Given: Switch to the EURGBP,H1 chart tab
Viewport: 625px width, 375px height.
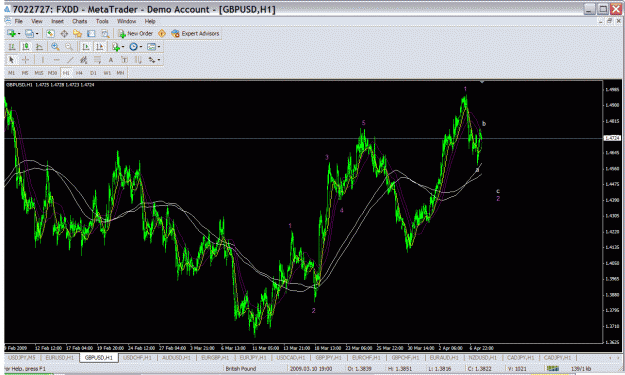Looking at the screenshot, I should point(215,357).
